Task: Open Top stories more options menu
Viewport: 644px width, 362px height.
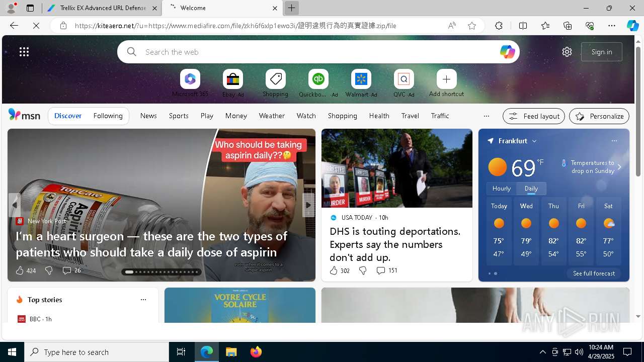Action: tap(143, 300)
